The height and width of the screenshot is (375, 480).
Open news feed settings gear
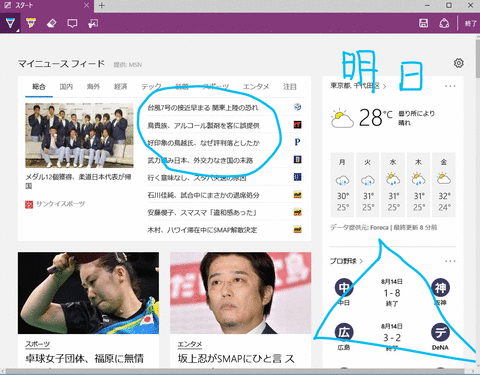click(459, 63)
